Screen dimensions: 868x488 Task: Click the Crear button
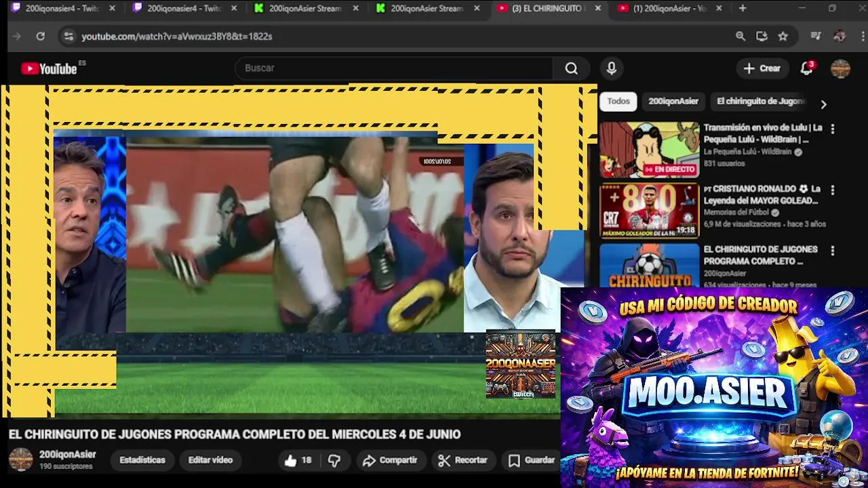point(762,68)
